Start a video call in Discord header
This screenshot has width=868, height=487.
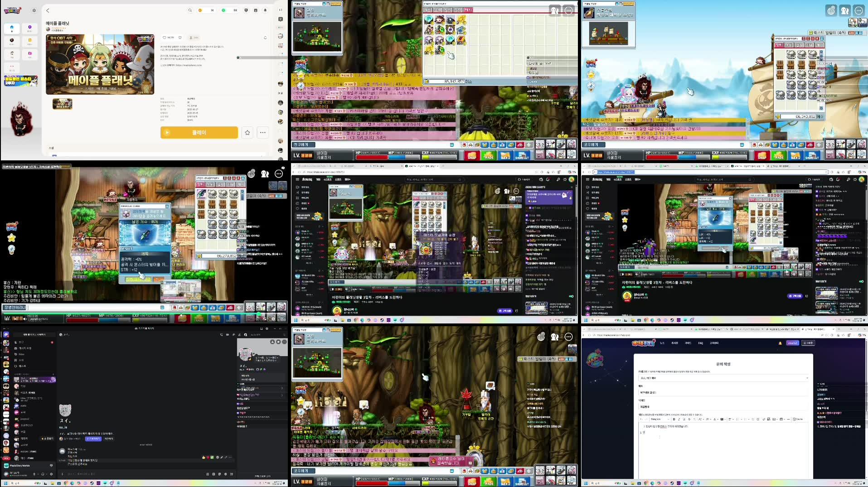click(x=228, y=335)
